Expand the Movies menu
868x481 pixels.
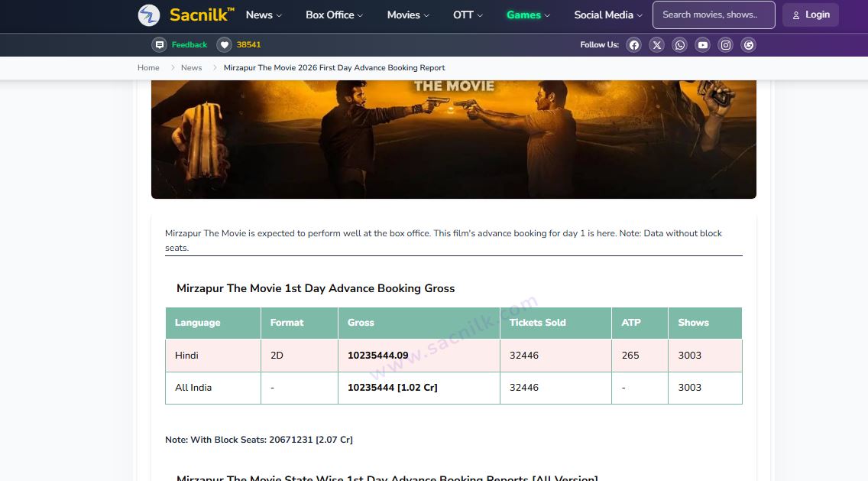408,15
